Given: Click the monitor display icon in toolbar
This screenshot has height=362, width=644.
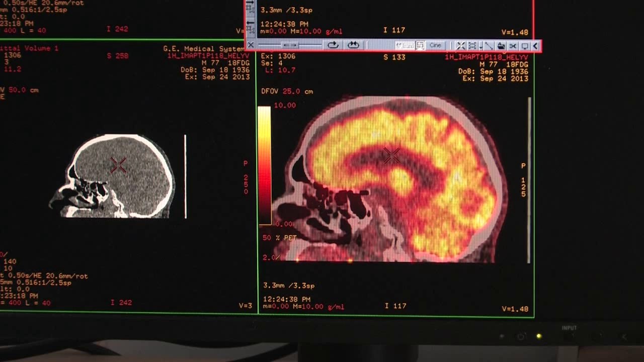Looking at the screenshot, I should [x=525, y=46].
